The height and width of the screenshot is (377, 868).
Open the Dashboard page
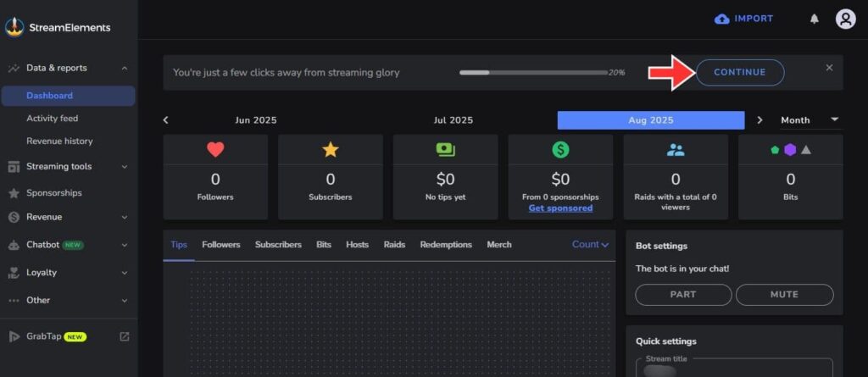(68, 96)
